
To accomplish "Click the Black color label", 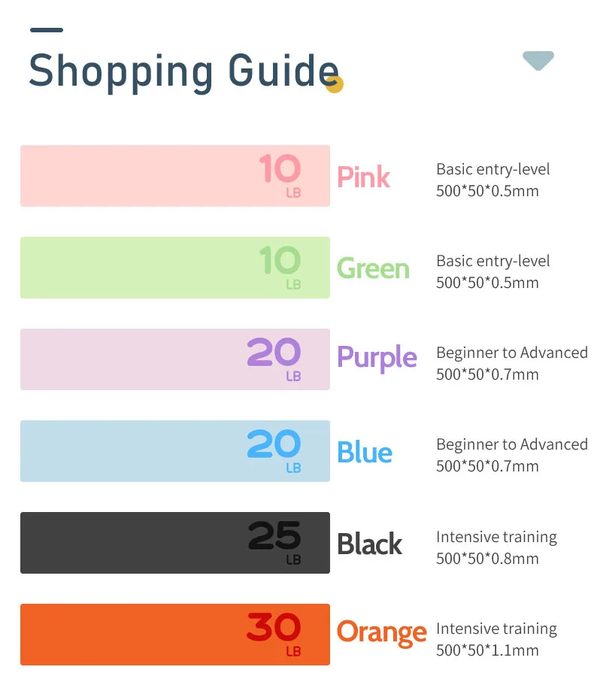I will click(x=369, y=544).
